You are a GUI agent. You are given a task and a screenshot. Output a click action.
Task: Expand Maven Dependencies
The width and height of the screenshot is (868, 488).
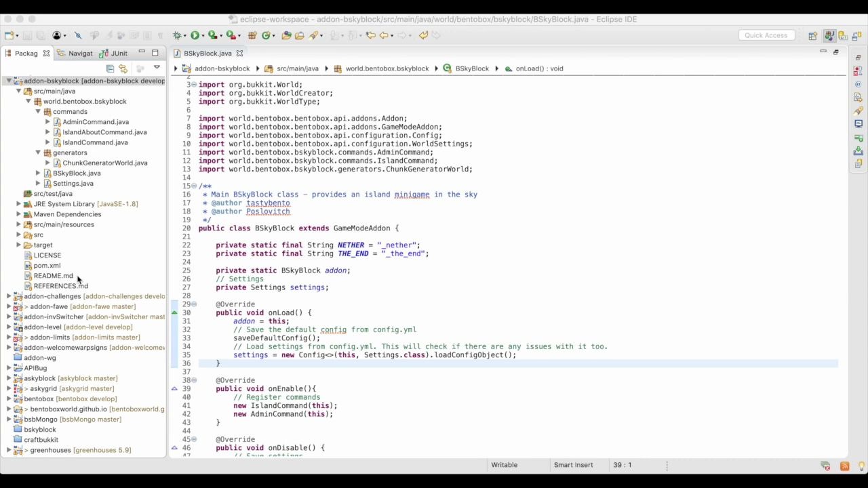[19, 214]
